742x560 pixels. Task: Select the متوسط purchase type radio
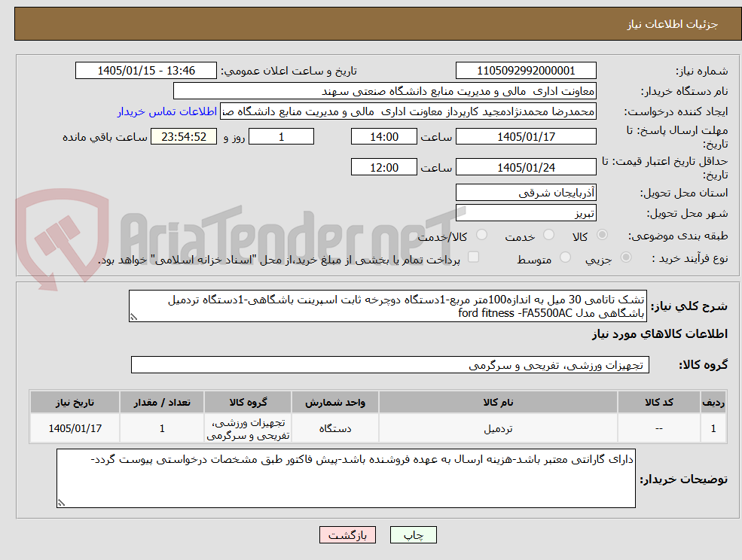565,257
